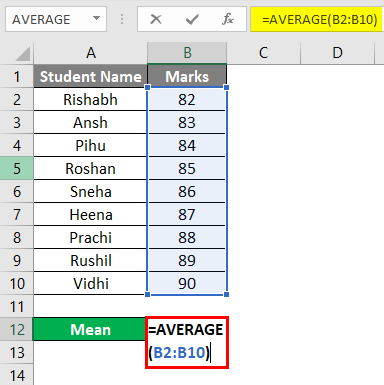Select row 13 header
The image size is (384, 385).
[x=17, y=352]
